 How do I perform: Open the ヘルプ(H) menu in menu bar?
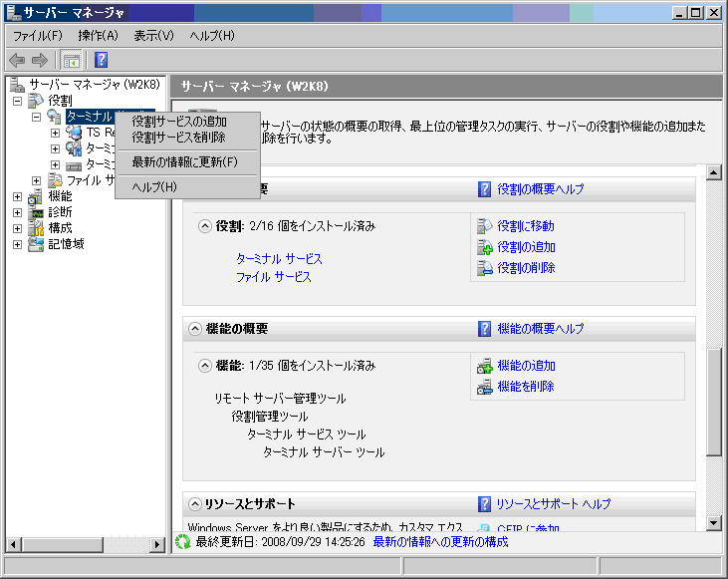point(212,36)
